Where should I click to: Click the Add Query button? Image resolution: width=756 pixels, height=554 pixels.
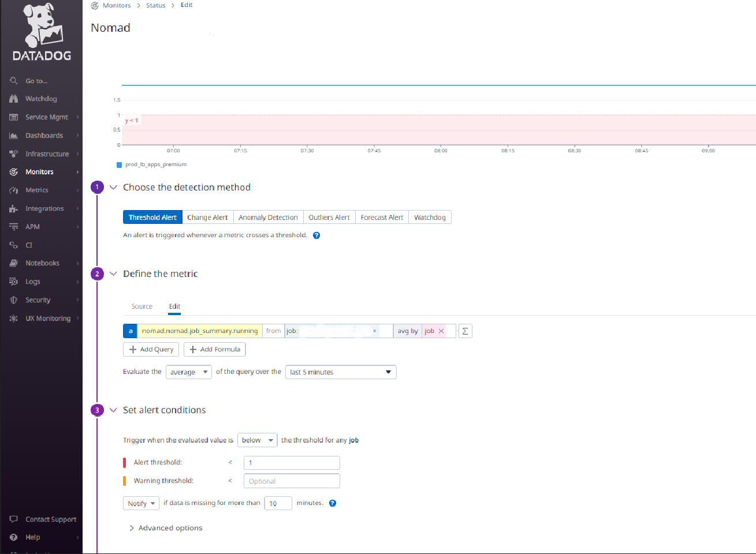pos(151,350)
